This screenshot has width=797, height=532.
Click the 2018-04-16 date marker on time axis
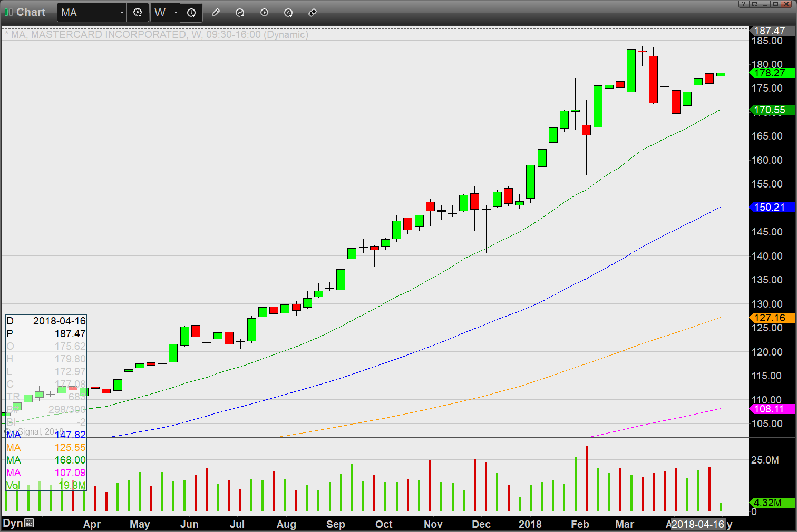point(698,524)
